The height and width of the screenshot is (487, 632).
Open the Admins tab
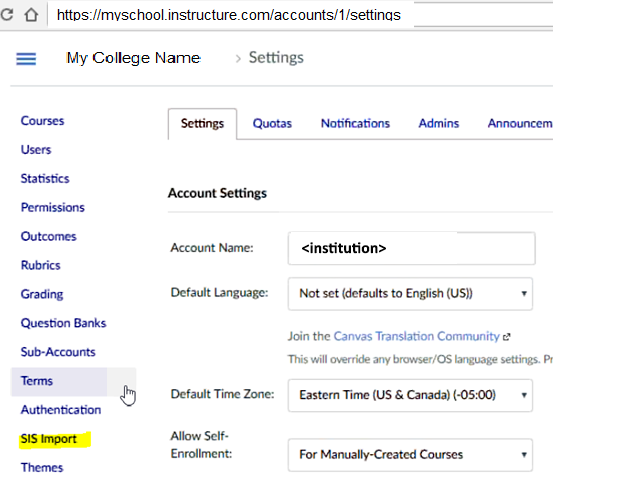(439, 124)
